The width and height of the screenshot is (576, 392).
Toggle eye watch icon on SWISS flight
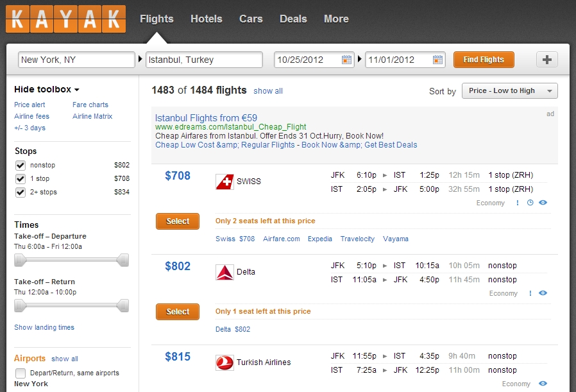tap(543, 203)
